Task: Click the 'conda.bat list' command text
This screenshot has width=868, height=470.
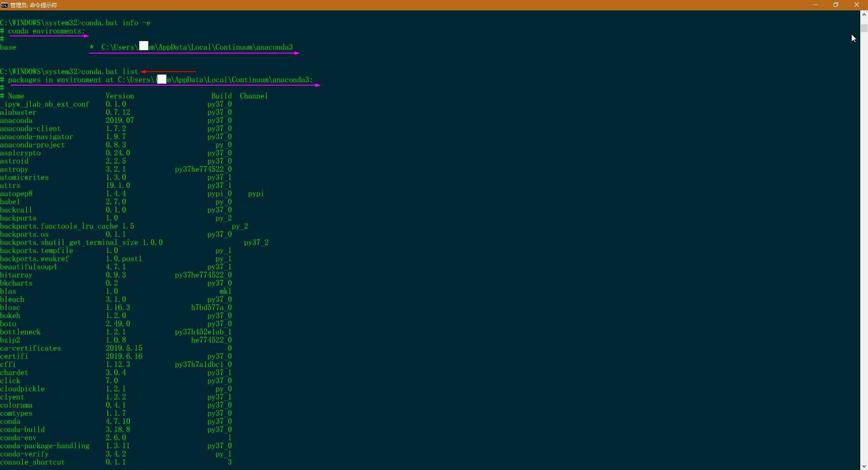Action: click(110, 71)
